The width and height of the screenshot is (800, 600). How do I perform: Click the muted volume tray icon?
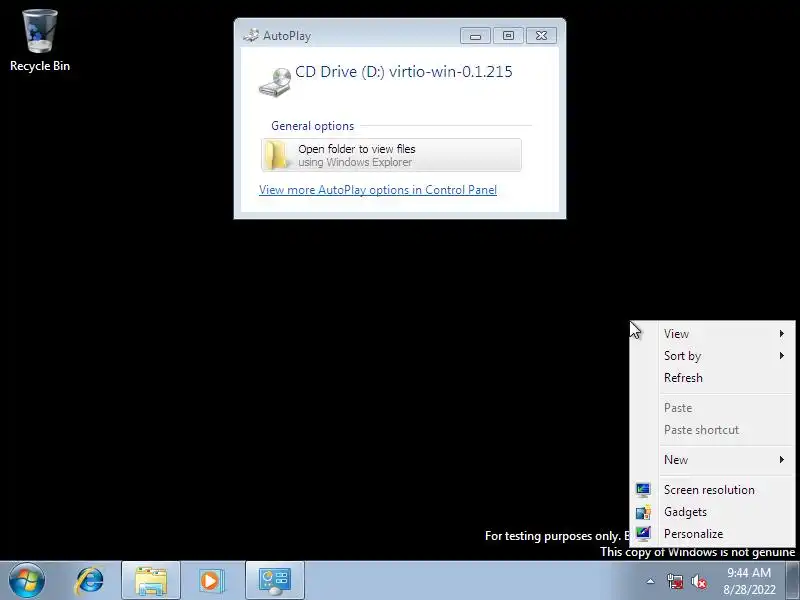coord(698,581)
